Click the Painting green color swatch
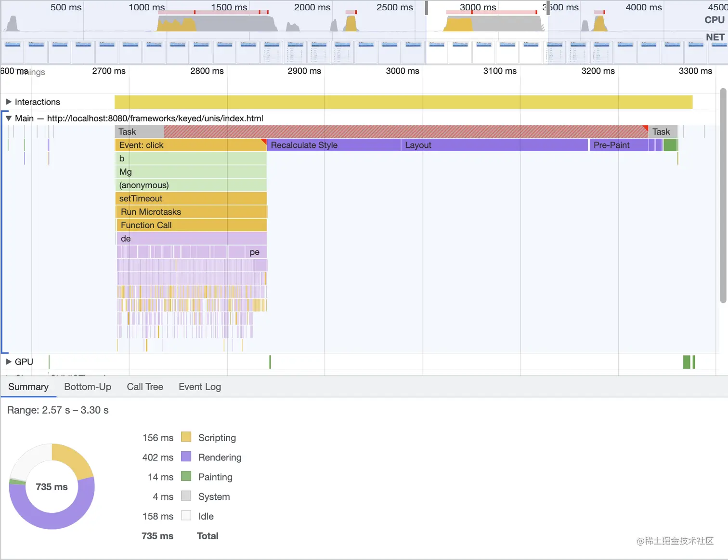The height and width of the screenshot is (560, 728). [x=186, y=476]
